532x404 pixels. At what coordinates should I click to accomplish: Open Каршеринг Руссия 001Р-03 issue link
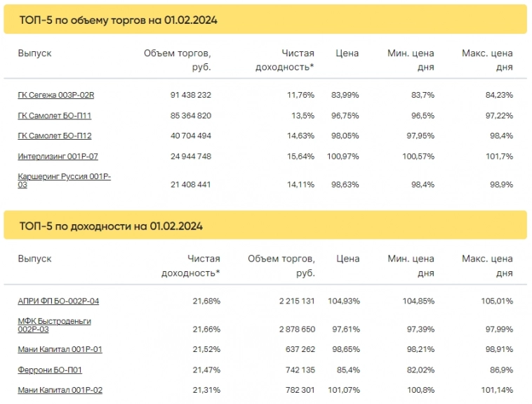[x=64, y=181]
